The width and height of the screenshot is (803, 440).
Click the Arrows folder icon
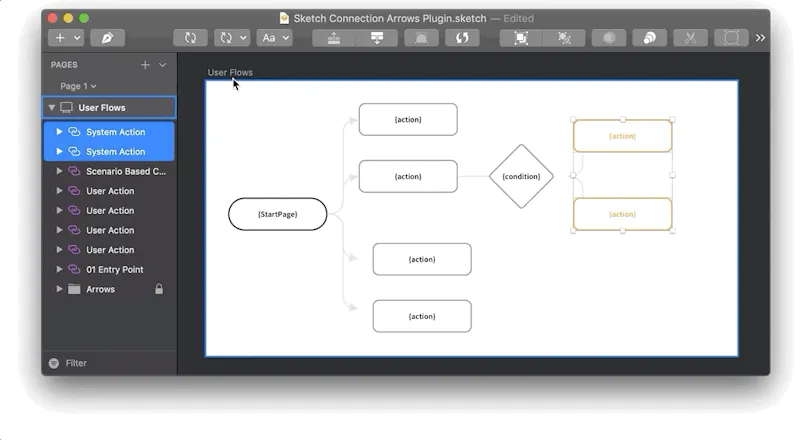point(74,289)
